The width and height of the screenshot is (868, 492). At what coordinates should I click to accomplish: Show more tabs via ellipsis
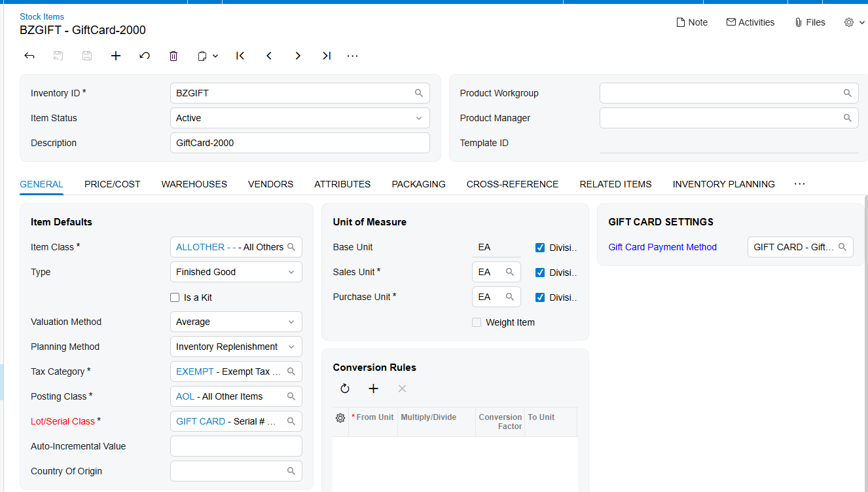[799, 184]
